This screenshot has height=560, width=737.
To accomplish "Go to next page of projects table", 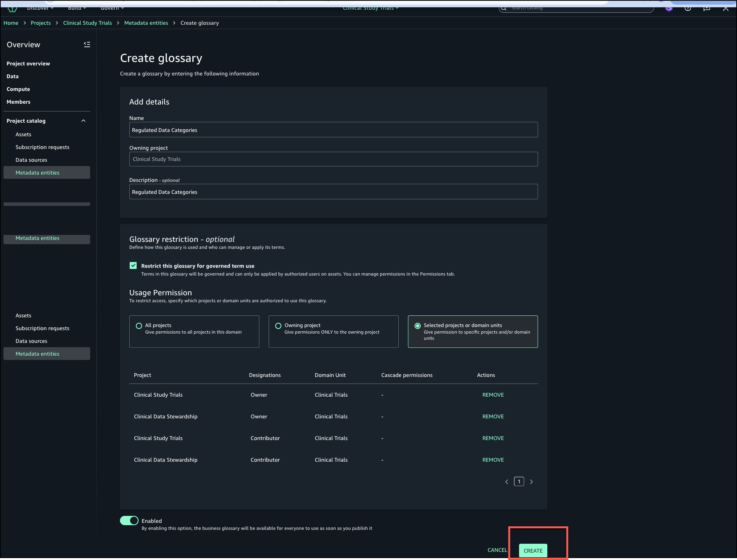I will point(531,482).
